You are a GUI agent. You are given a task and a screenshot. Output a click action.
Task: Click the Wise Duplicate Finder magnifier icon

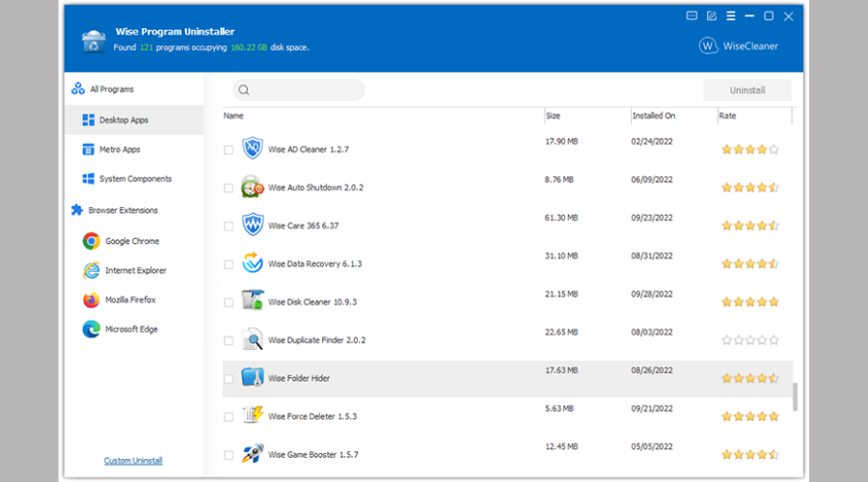pos(253,339)
